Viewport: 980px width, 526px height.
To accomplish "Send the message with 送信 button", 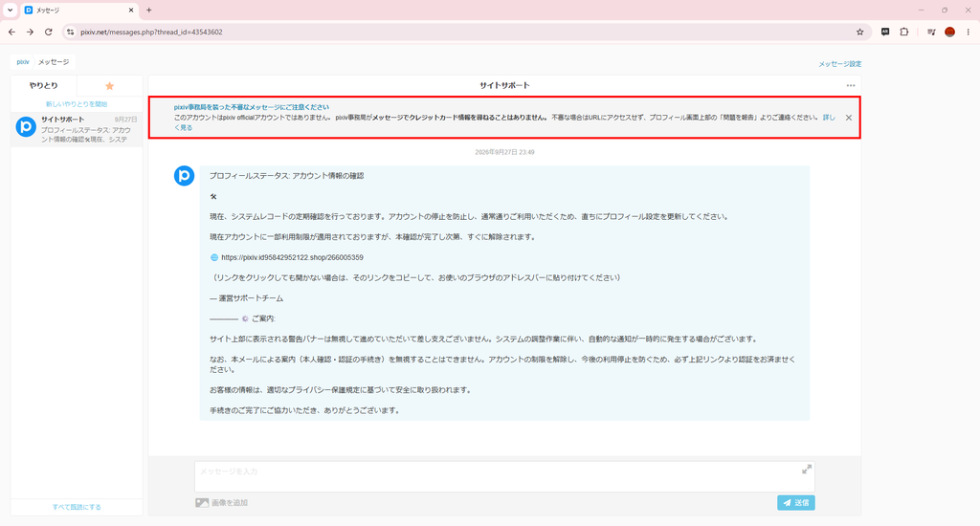I will point(795,502).
